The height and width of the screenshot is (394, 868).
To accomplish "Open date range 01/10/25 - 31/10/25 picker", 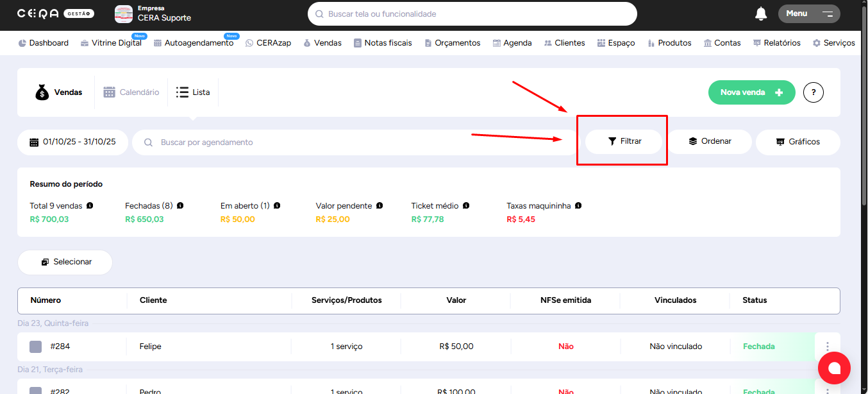I will click(x=72, y=142).
